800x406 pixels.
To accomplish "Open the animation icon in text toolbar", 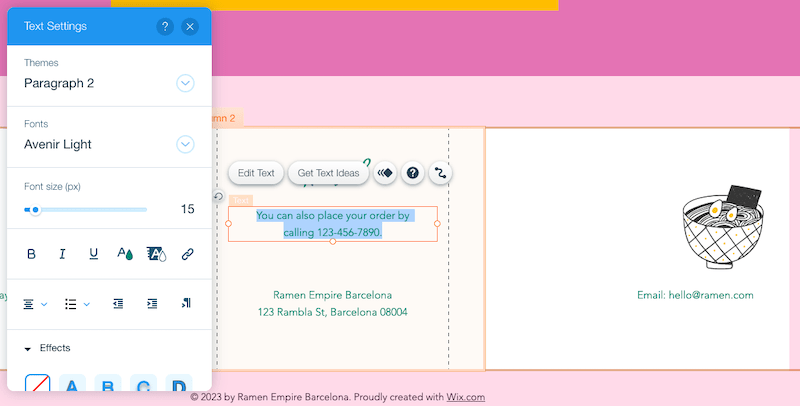I will 385,173.
